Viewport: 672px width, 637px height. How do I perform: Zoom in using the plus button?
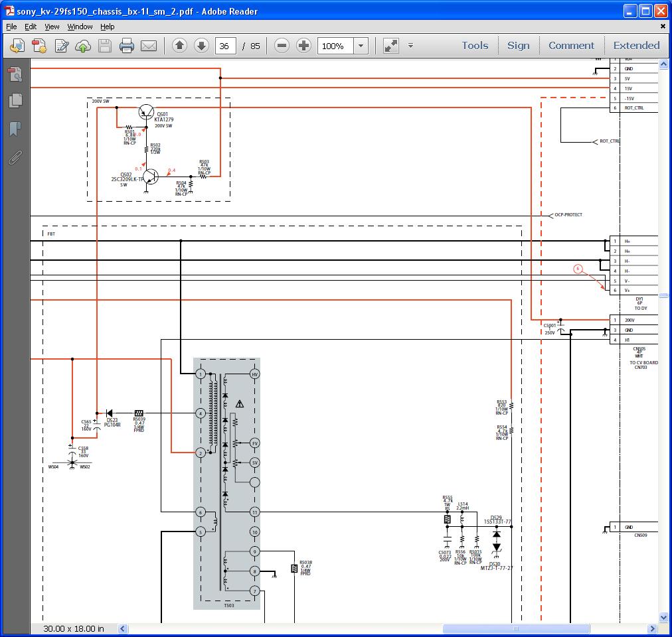click(303, 46)
